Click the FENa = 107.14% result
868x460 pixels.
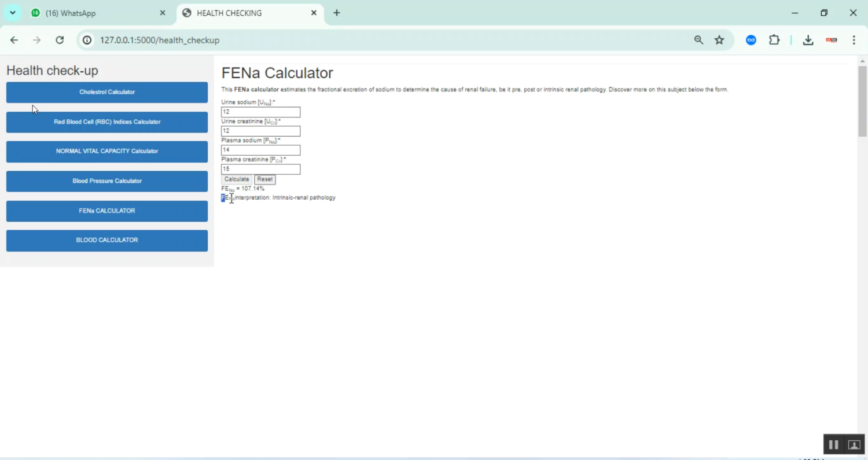tap(243, 189)
